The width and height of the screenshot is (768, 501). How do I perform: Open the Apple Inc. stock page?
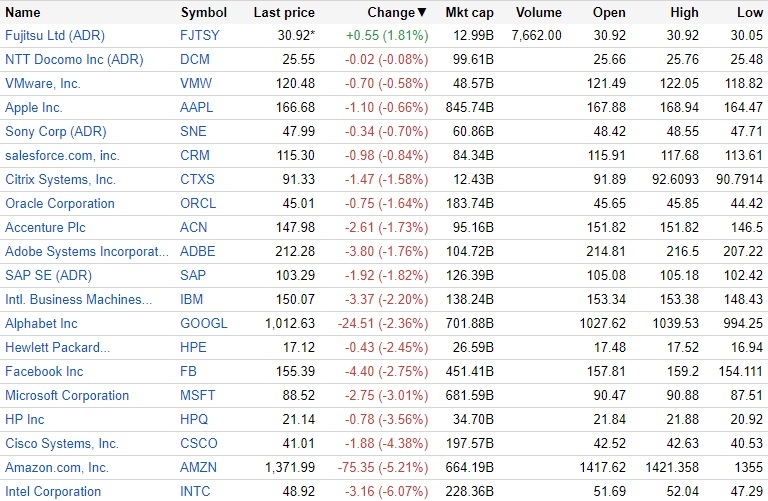click(33, 108)
